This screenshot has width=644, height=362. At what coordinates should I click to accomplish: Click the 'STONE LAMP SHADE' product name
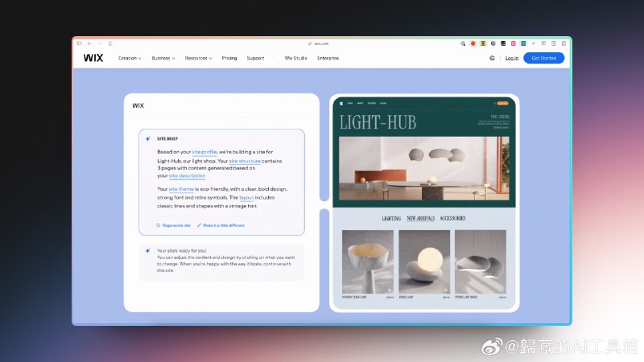tap(466, 297)
